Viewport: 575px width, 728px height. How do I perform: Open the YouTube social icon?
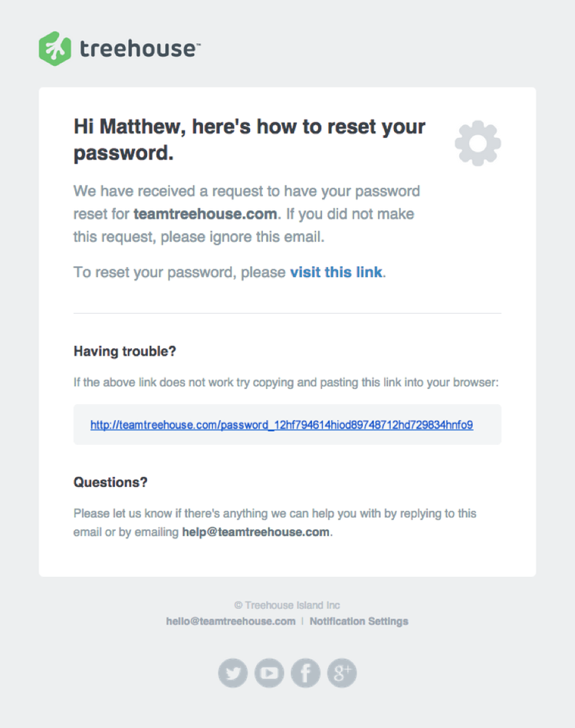(x=269, y=673)
